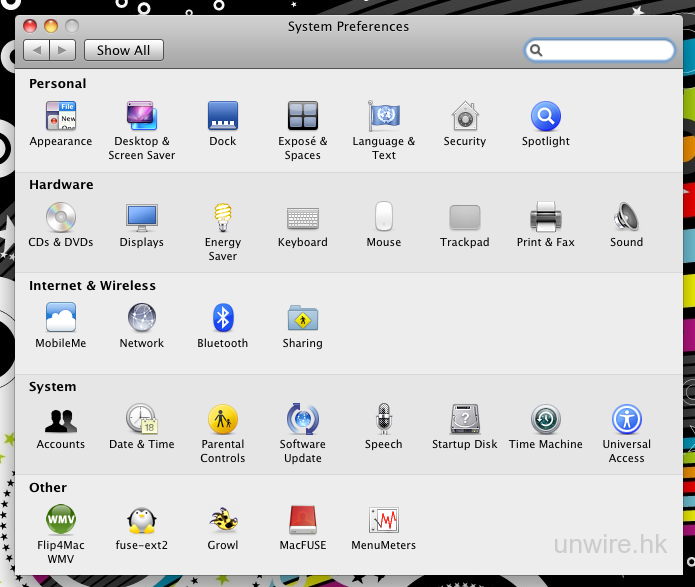The image size is (695, 587).
Task: Open Desktop & Screen Saver settings
Action: (141, 117)
